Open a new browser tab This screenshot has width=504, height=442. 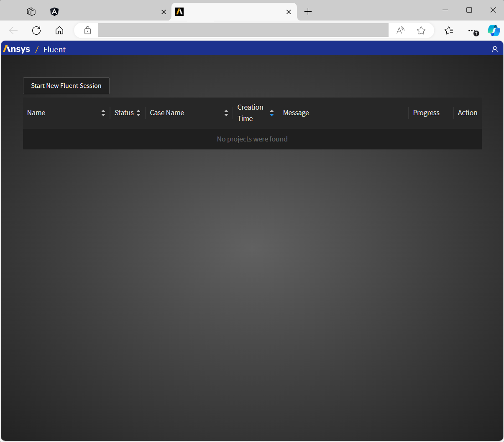click(308, 12)
